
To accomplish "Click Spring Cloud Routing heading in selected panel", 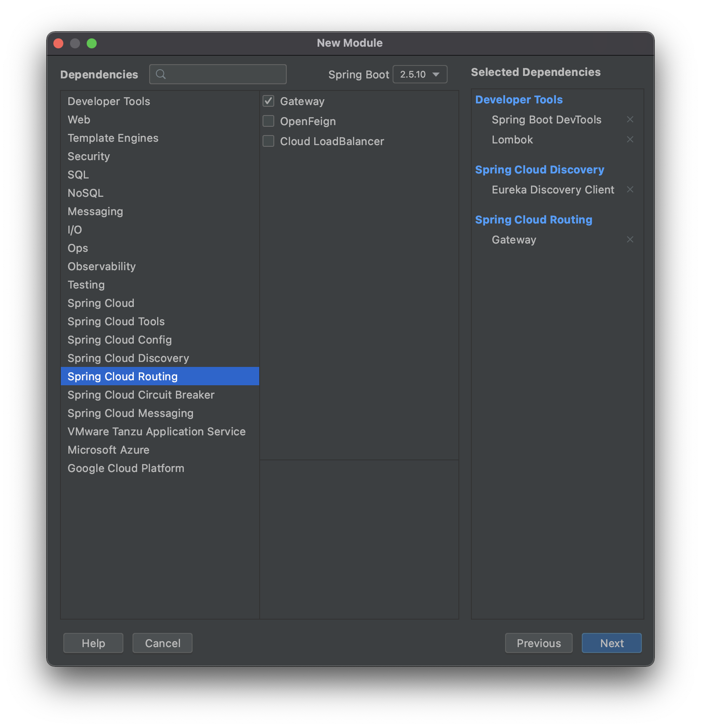I will [x=533, y=220].
